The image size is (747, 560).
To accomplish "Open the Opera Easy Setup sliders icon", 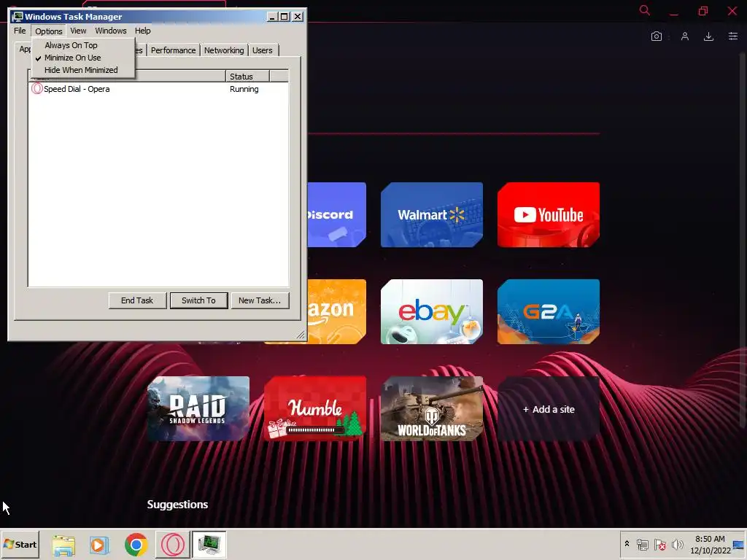I will (732, 36).
